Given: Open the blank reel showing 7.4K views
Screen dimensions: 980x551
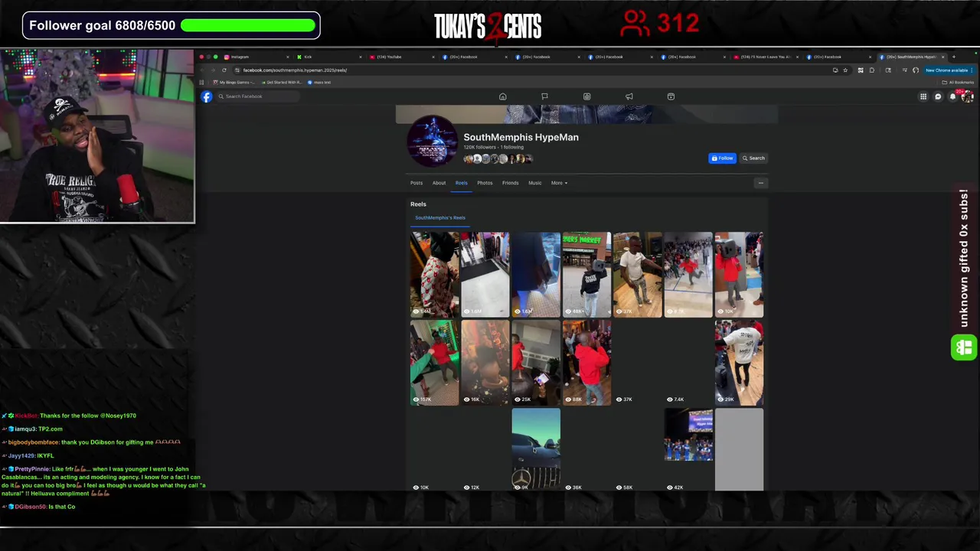Looking at the screenshot, I should [688, 362].
